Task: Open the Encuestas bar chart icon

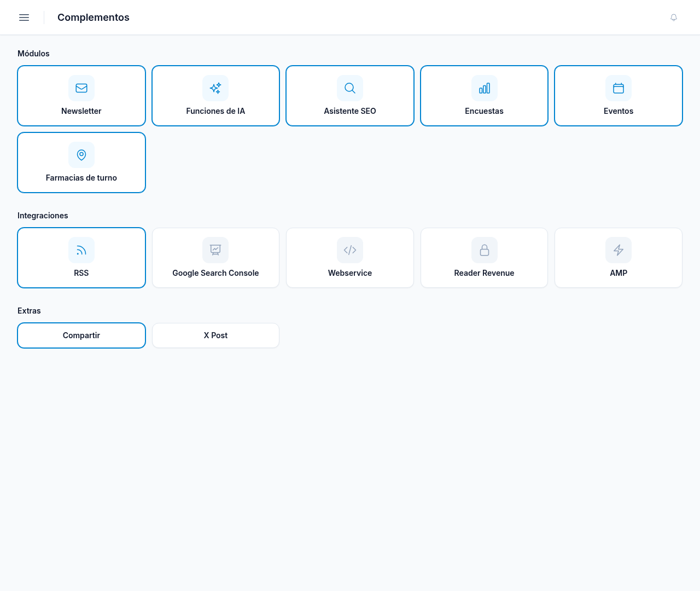Action: coord(485,88)
